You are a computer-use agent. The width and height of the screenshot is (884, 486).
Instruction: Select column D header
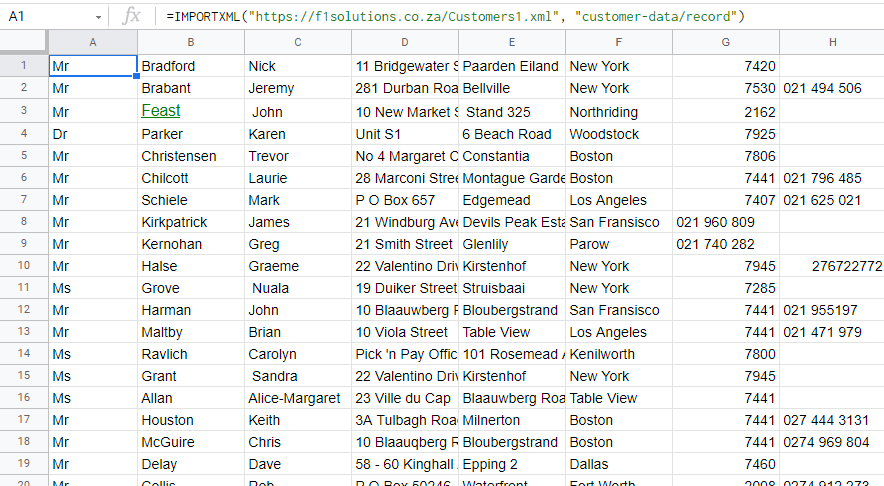pyautogui.click(x=404, y=42)
